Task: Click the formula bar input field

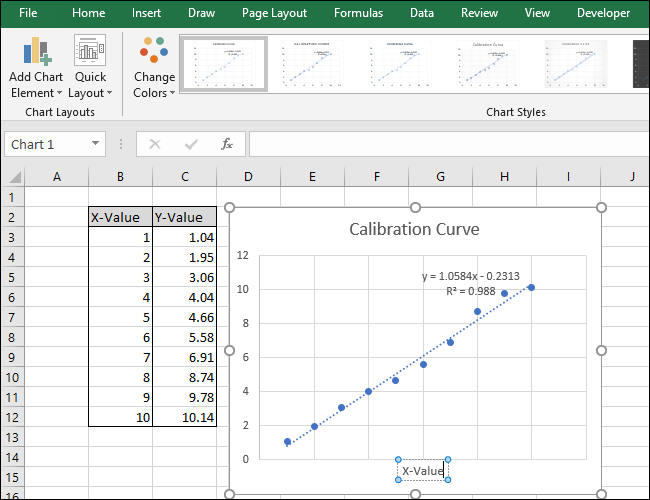Action: (x=445, y=144)
